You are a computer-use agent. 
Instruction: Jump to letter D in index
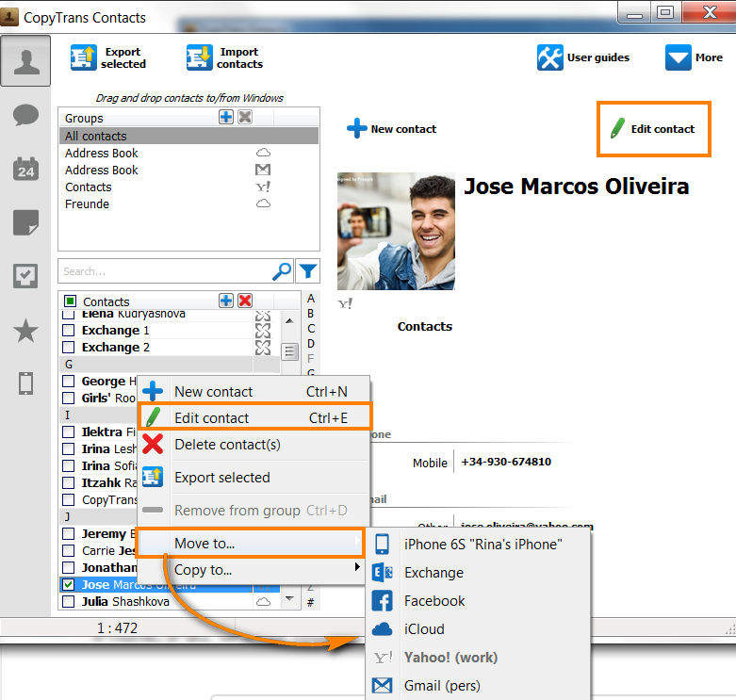(x=311, y=344)
